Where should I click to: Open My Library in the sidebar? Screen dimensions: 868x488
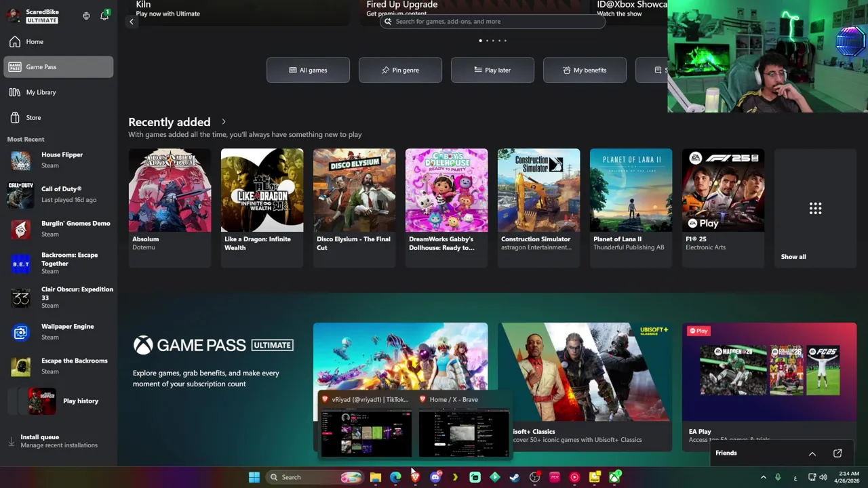tap(58, 92)
